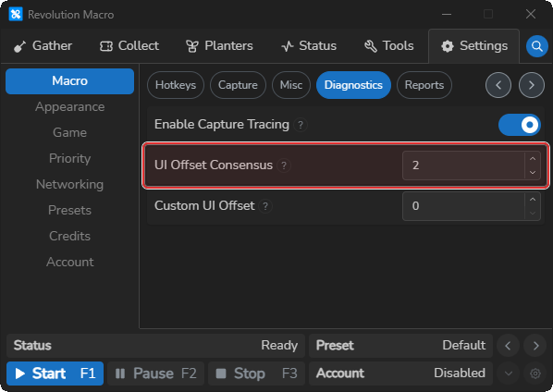Viewport: 553px width, 392px height.
Task: Switch to the Capture sub-tab
Action: 238,85
